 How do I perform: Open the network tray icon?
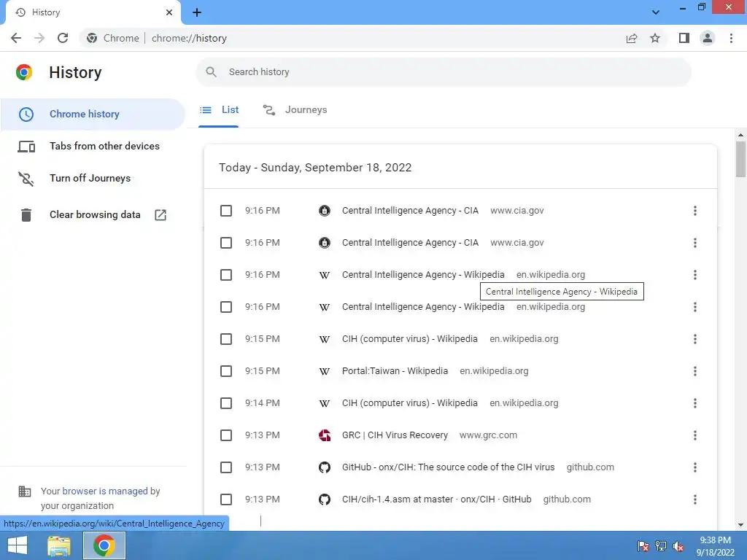tap(660, 546)
